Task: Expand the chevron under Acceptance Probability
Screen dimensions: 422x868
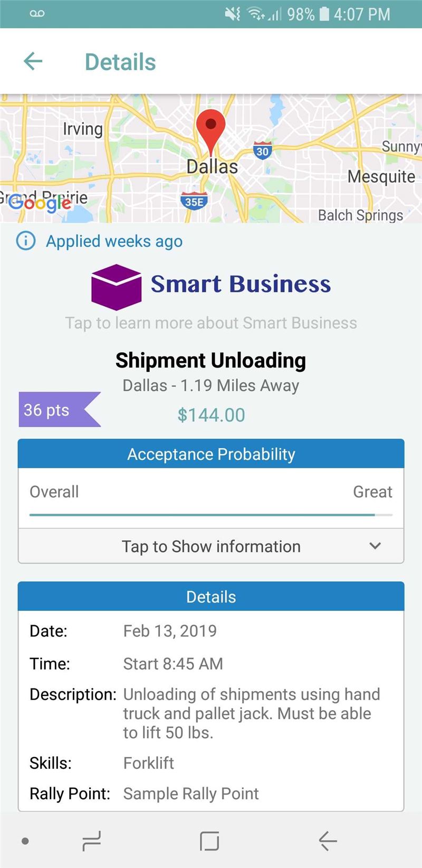Action: pyautogui.click(x=375, y=546)
